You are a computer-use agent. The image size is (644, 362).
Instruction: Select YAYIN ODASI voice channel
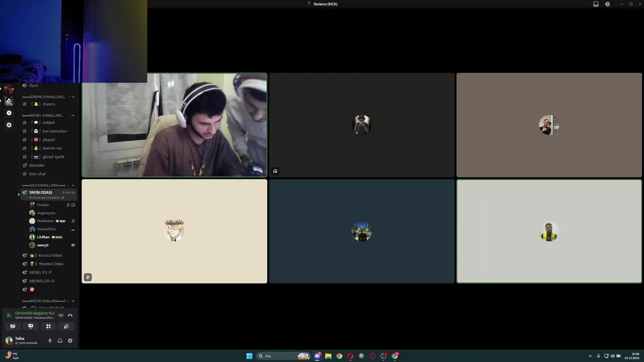pos(48,194)
